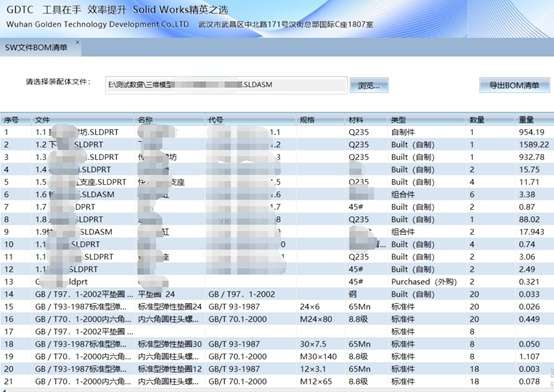This screenshot has width=554, height=392.
Task: Close the SW文件BOM清单 tab
Action: pos(77,43)
